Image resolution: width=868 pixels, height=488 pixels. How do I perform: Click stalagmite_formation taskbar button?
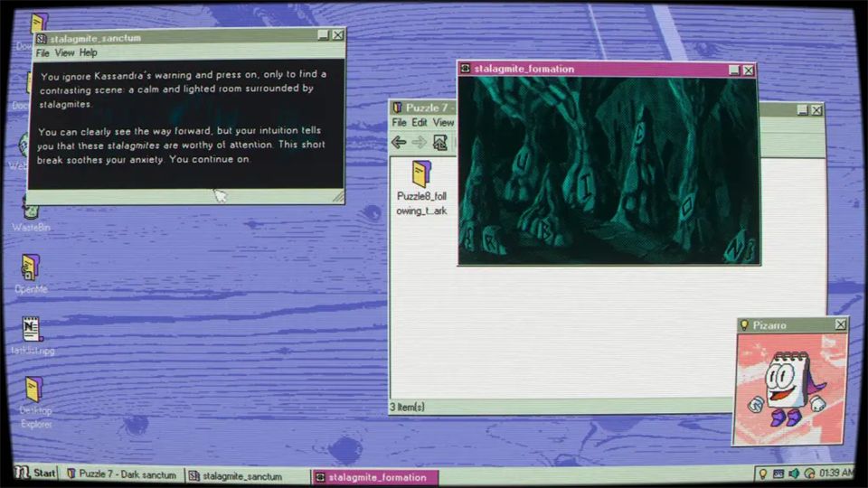[x=375, y=477]
